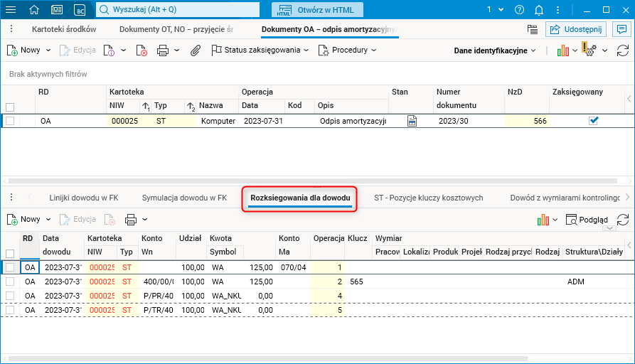Open the comments speech bubble icon
Viewport: 635px width, 364px height.
point(621,29)
